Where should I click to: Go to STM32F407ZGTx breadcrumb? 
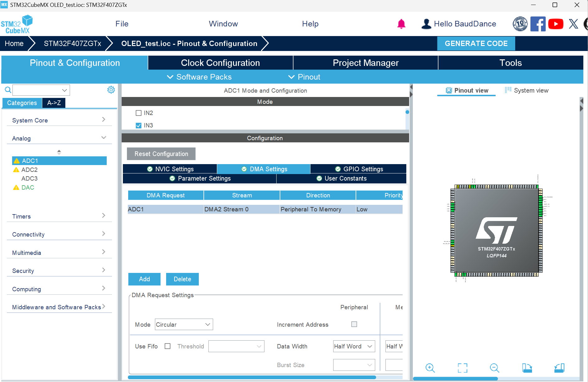72,44
